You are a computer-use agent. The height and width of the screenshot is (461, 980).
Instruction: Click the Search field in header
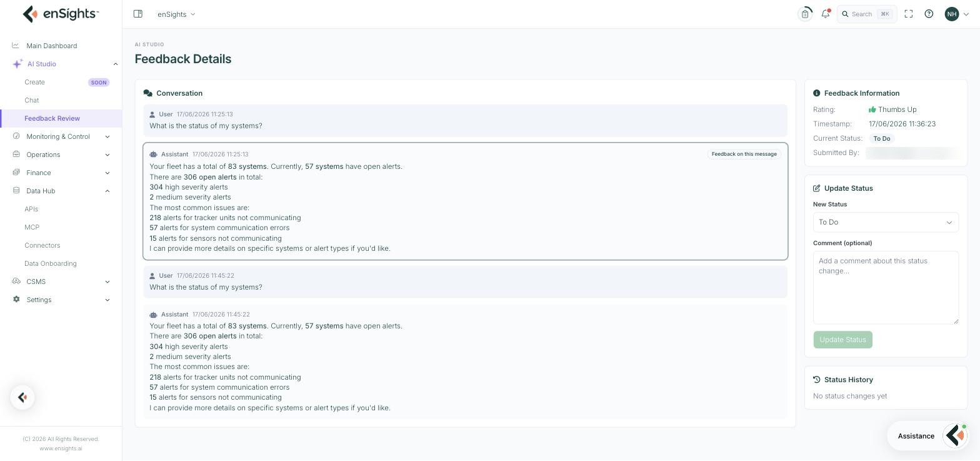coord(867,14)
